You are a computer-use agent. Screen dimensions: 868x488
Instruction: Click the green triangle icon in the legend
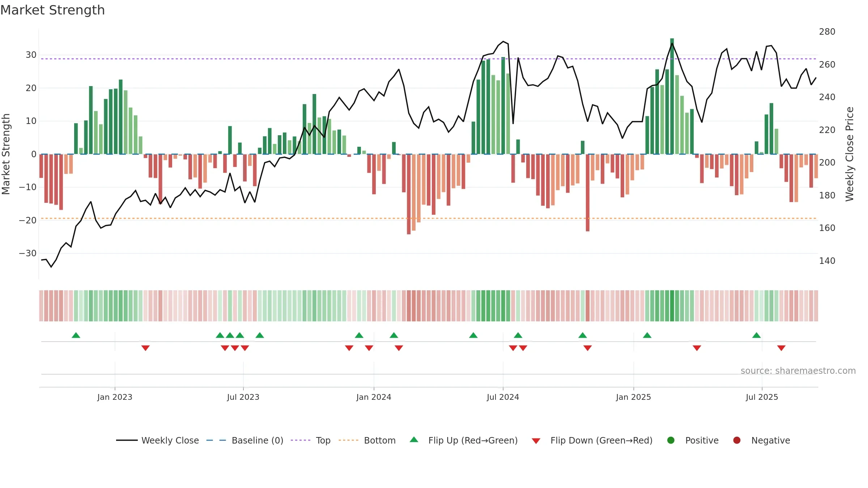[414, 440]
